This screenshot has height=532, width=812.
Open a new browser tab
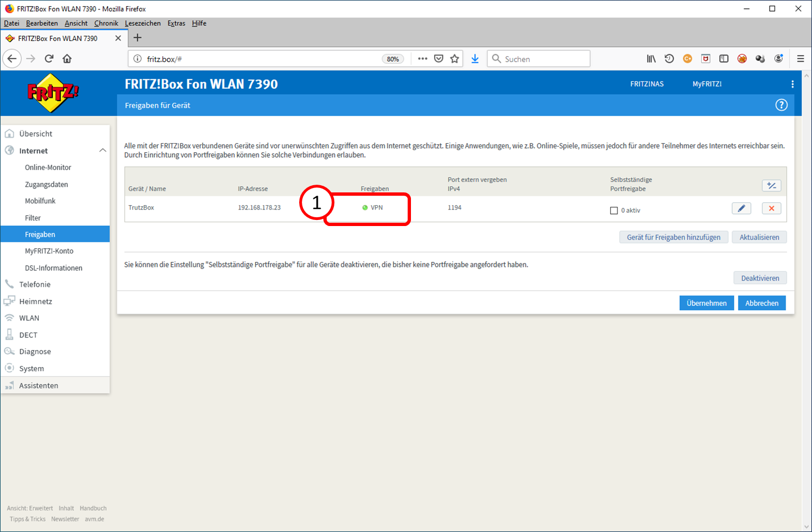(138, 38)
